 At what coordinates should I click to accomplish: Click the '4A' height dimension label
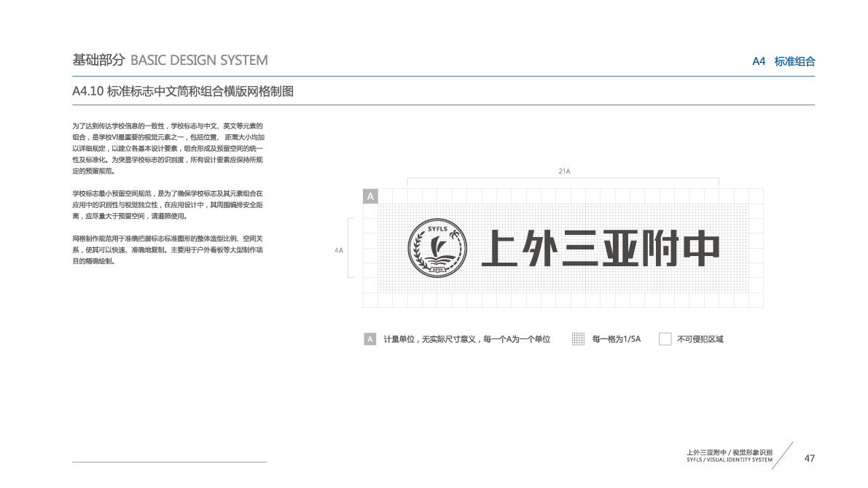click(339, 250)
